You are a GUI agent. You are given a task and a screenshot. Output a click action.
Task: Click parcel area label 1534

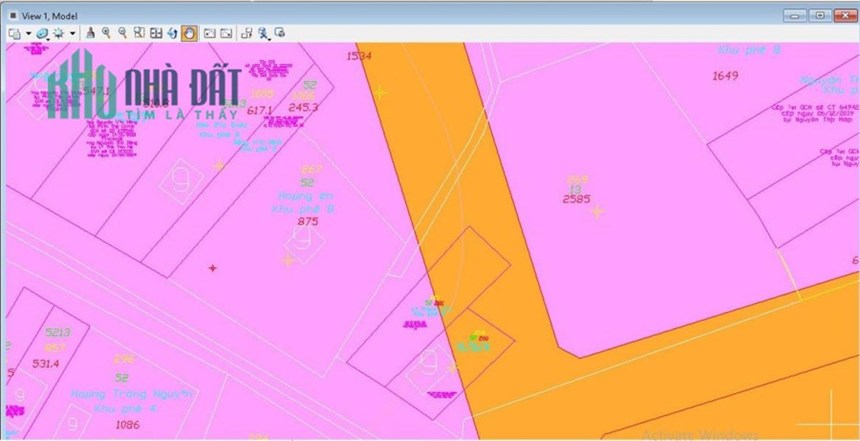tap(359, 56)
